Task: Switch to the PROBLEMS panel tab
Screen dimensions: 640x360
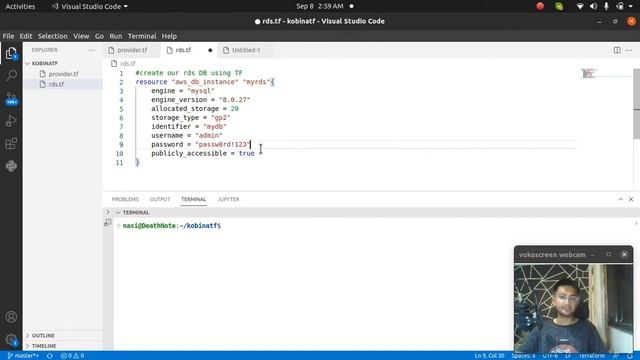Action: (x=125, y=199)
